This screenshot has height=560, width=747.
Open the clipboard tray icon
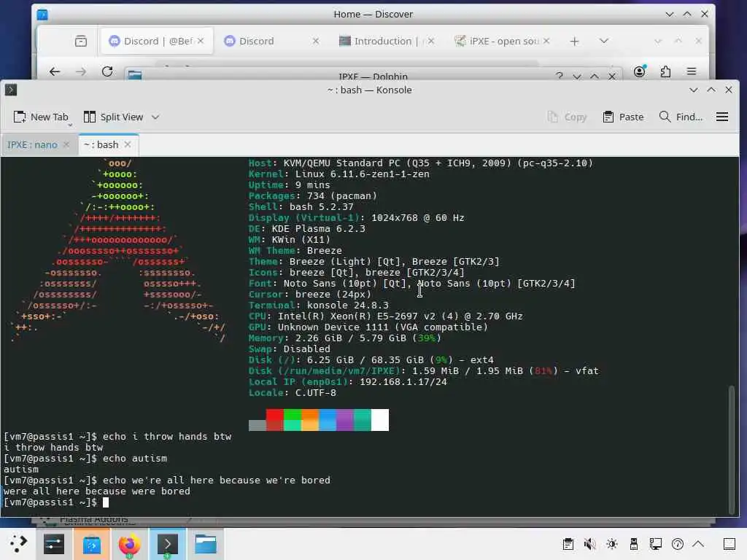tap(568, 544)
